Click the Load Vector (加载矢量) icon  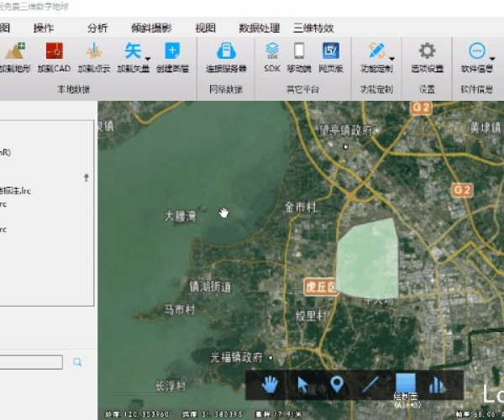(x=133, y=51)
